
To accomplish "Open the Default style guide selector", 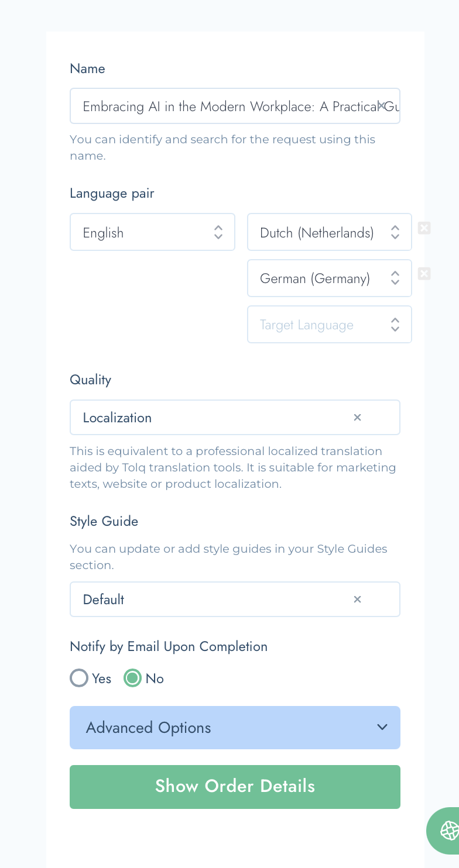I will (235, 600).
